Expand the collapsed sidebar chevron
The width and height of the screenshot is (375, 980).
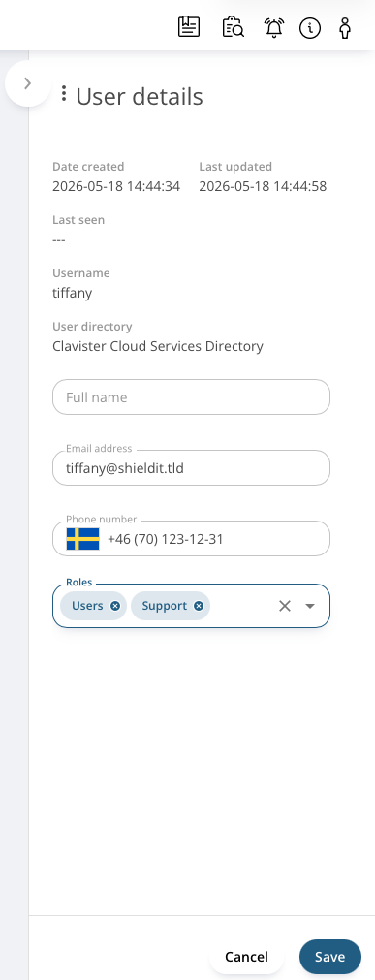coord(27,83)
